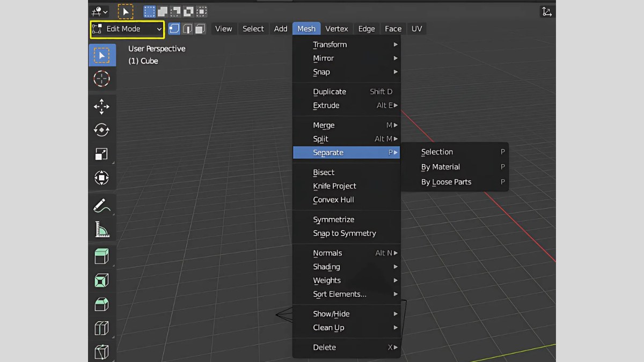
Task: Click the highlighted Separate menu entry
Action: (x=347, y=153)
